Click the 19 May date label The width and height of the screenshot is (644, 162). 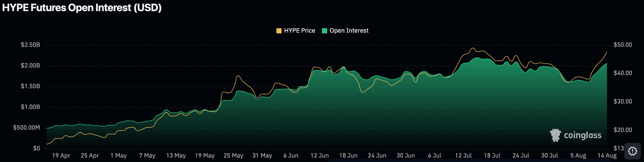pos(205,156)
